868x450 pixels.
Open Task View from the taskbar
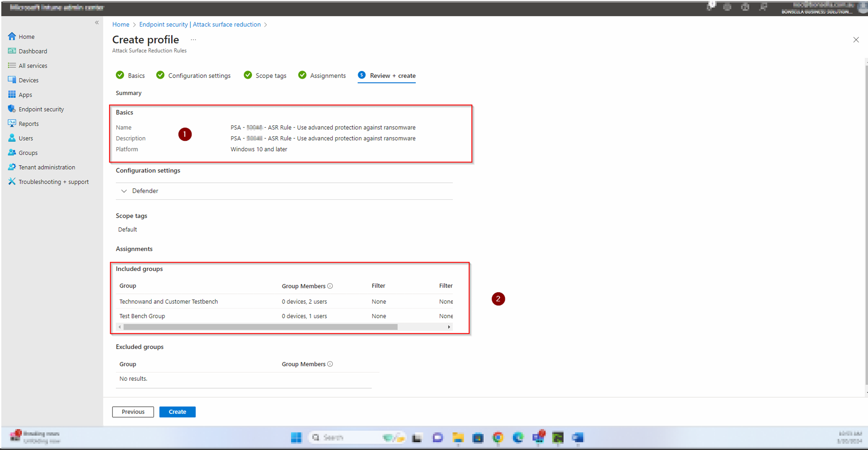417,438
